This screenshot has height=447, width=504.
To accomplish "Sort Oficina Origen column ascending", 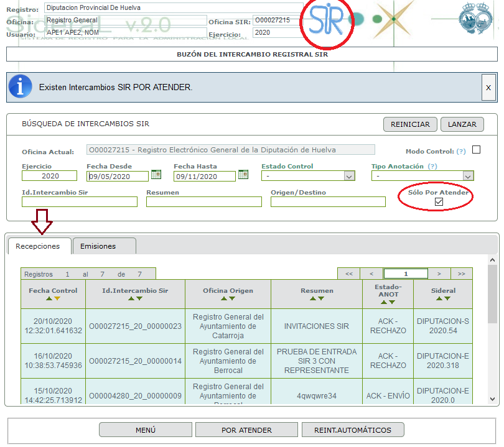I will [224, 298].
